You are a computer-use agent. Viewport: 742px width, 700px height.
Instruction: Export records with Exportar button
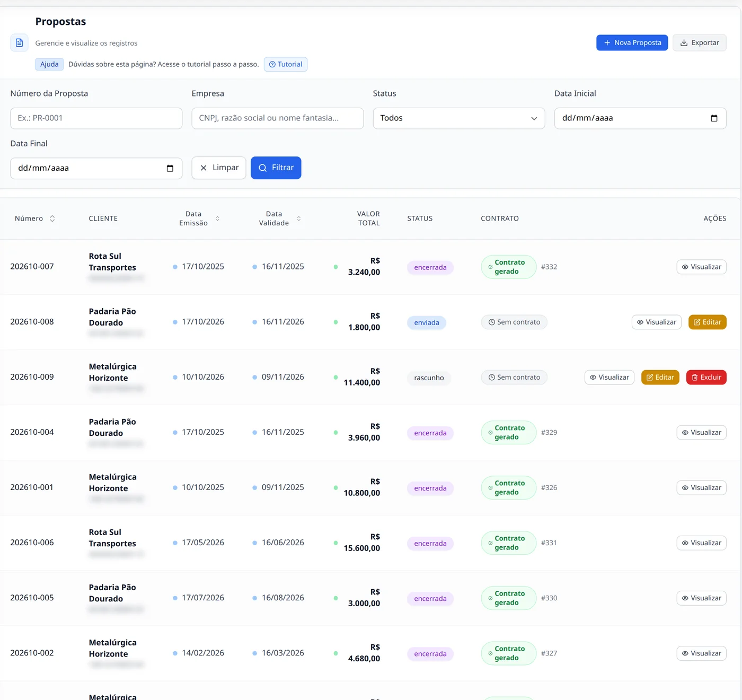click(x=700, y=43)
